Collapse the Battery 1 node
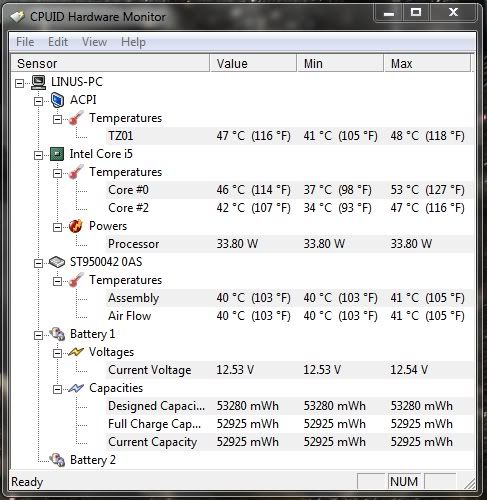This screenshot has height=500, width=487. (39, 335)
